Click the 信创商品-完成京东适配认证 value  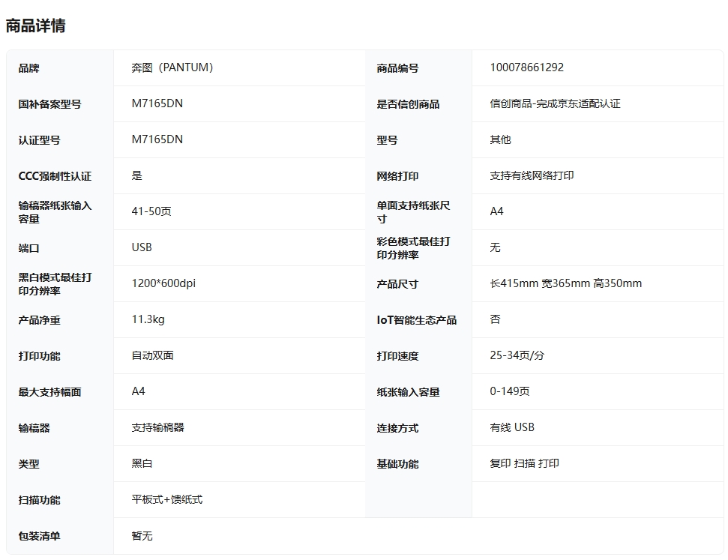pos(555,103)
